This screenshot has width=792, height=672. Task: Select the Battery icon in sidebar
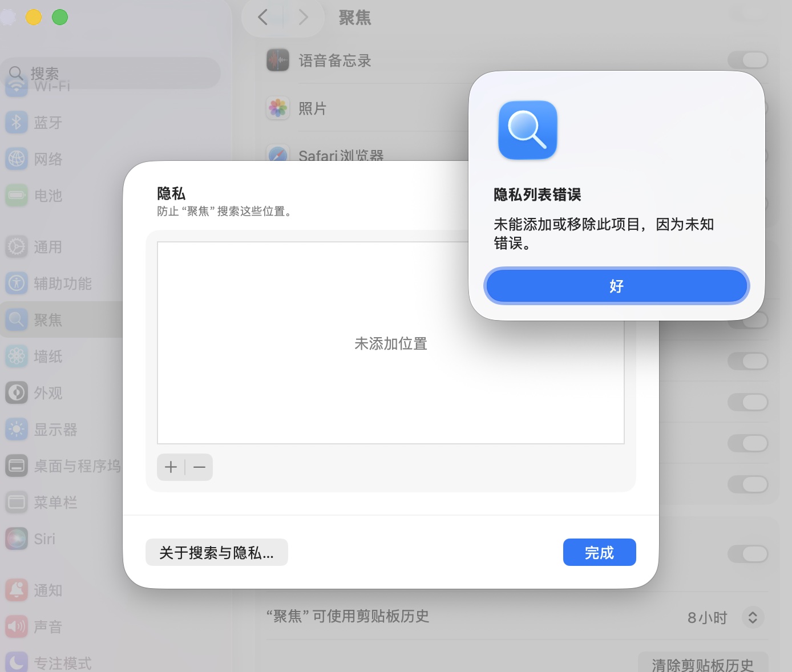click(x=17, y=195)
